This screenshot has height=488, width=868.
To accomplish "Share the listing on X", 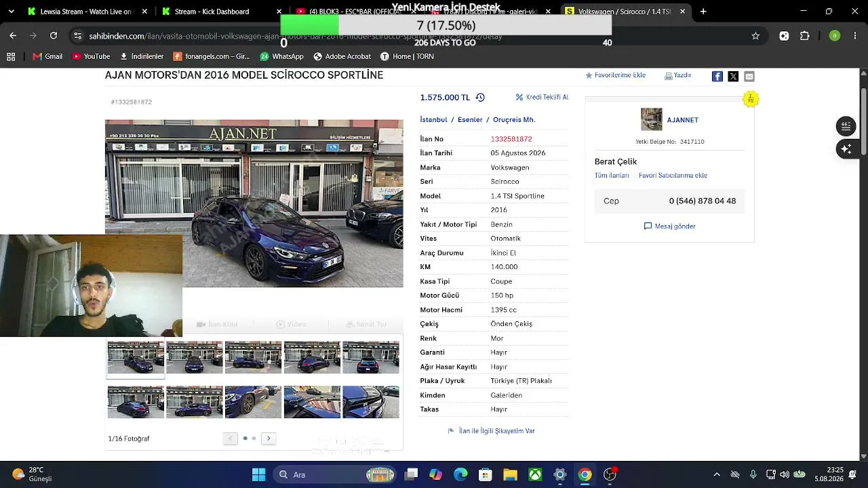I will [733, 77].
